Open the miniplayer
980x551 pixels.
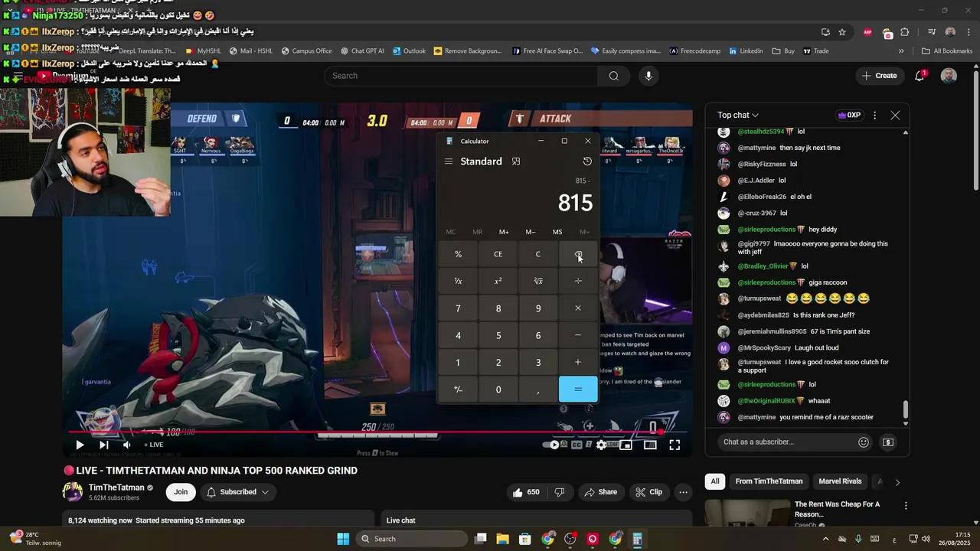(x=626, y=445)
